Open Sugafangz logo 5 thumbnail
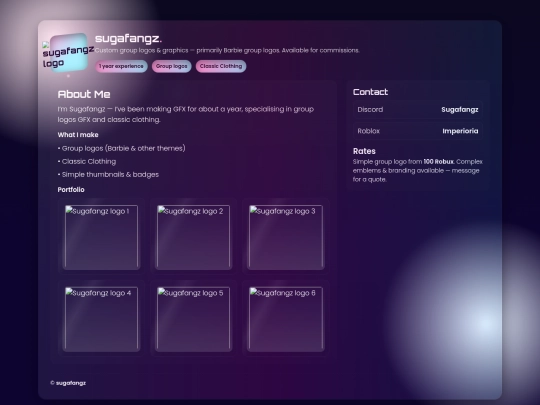Image resolution: width=540 pixels, height=405 pixels. point(193,319)
